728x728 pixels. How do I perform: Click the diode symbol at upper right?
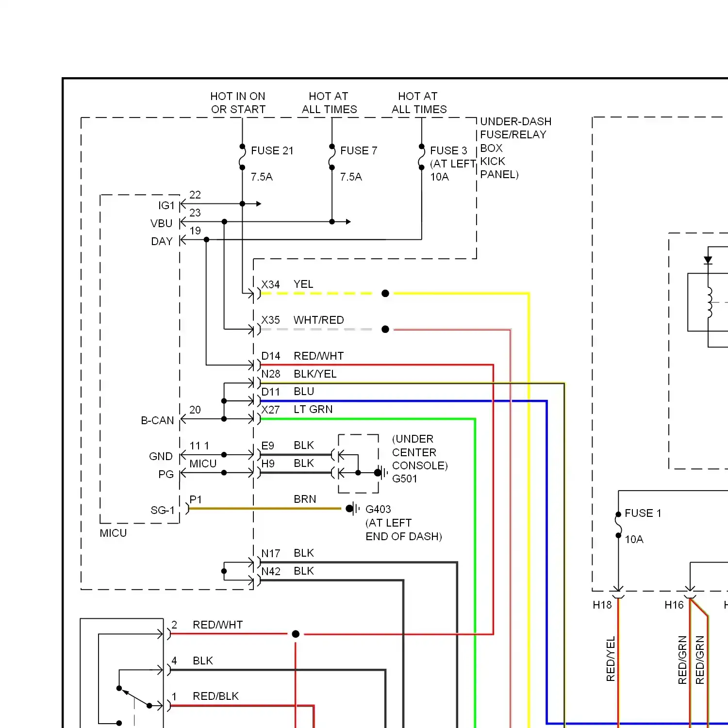[708, 260]
